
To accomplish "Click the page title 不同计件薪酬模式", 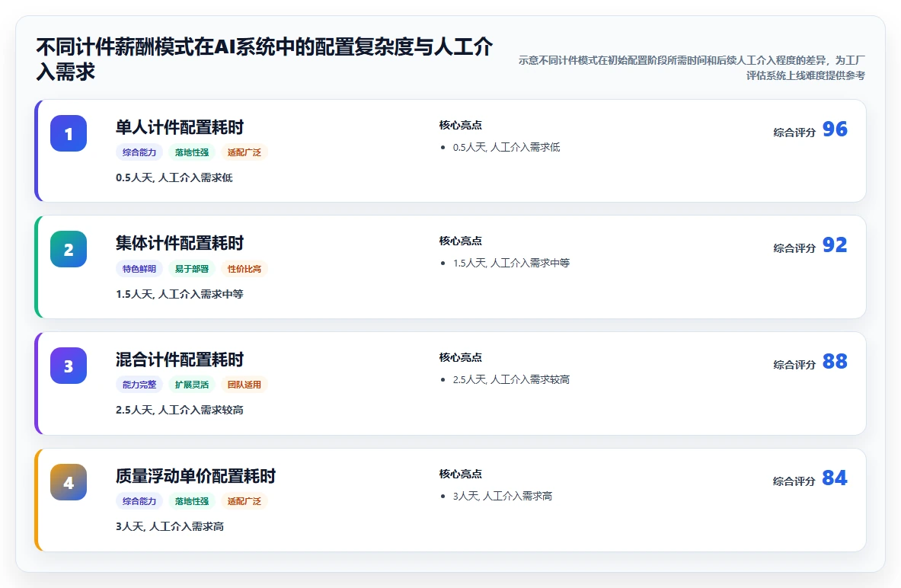I will point(264,59).
